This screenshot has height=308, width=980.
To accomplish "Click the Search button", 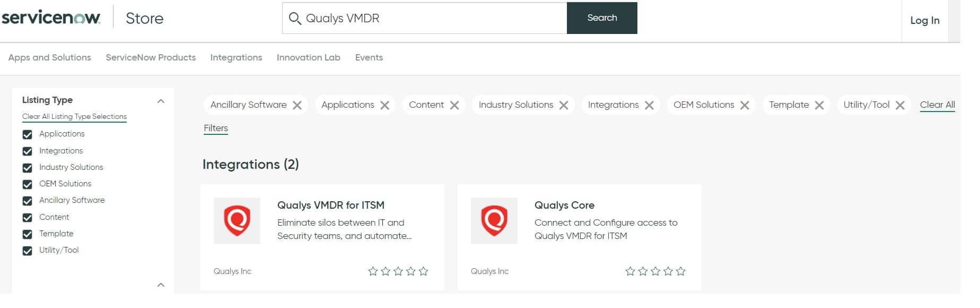I will click(602, 18).
